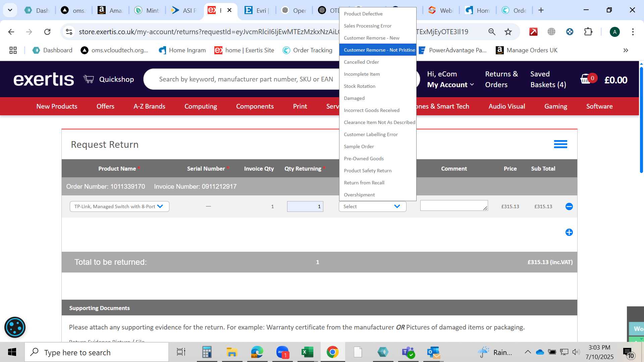Viewport: 644px width, 362px height.
Task: Open the Computing category
Action: [201, 106]
